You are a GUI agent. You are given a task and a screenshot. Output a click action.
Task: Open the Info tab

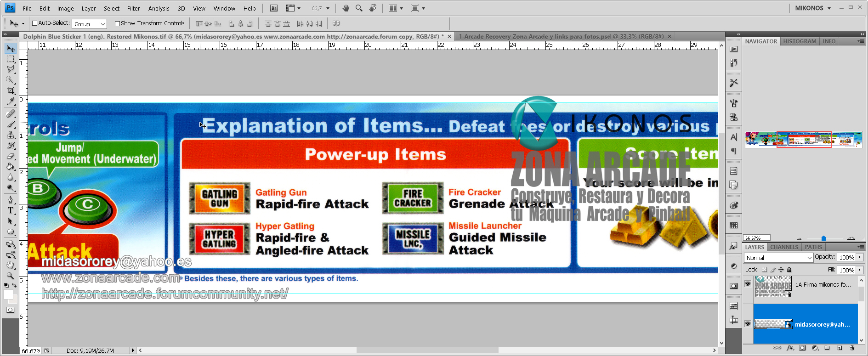pos(829,41)
